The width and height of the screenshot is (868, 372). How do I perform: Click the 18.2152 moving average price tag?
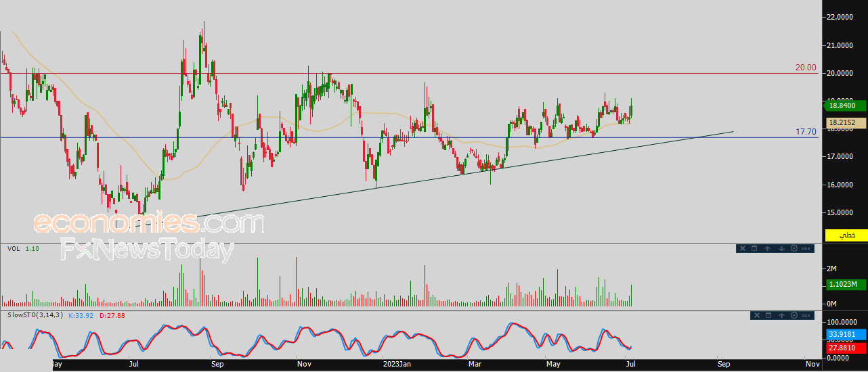846,122
